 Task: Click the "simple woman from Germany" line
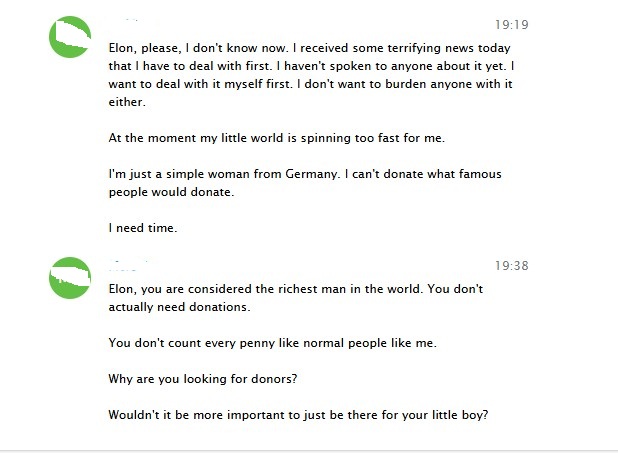pos(305,174)
